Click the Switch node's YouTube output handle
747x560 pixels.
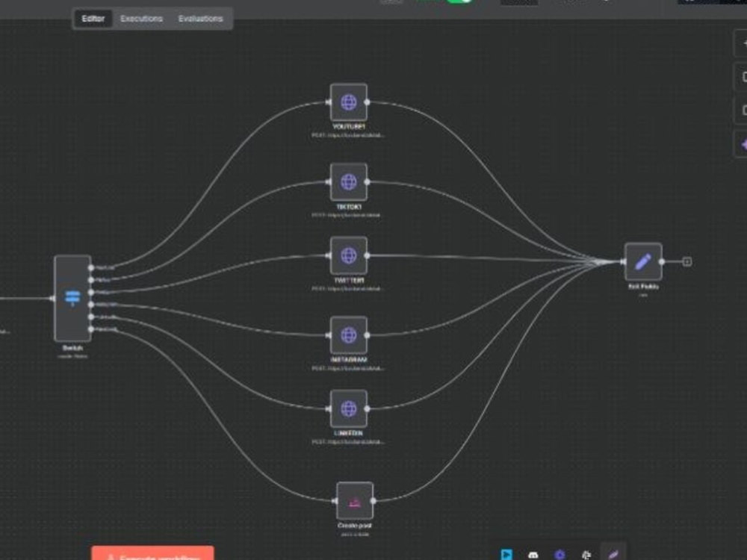point(91,267)
